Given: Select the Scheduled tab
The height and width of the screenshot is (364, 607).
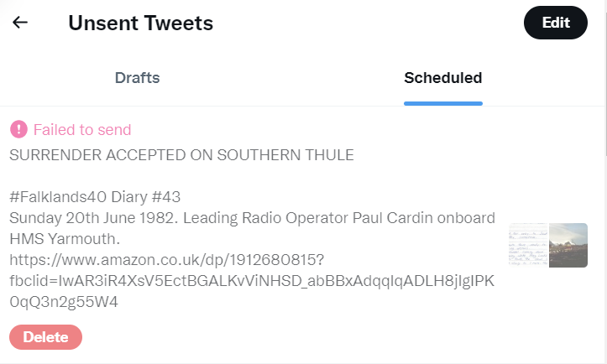Looking at the screenshot, I should (x=442, y=78).
